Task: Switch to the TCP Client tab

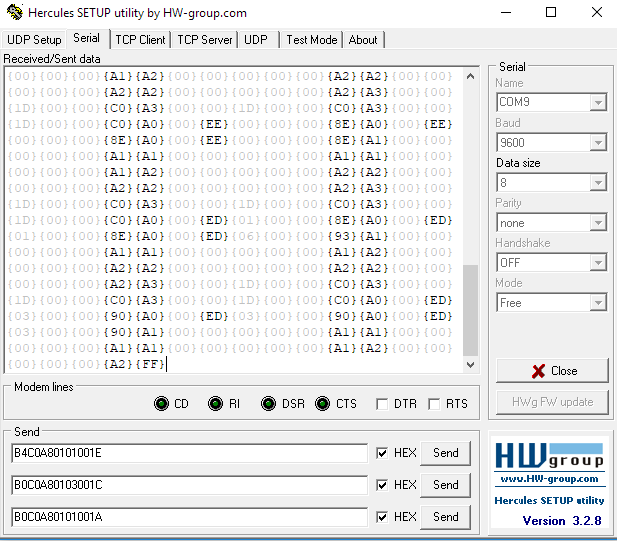Action: click(140, 40)
